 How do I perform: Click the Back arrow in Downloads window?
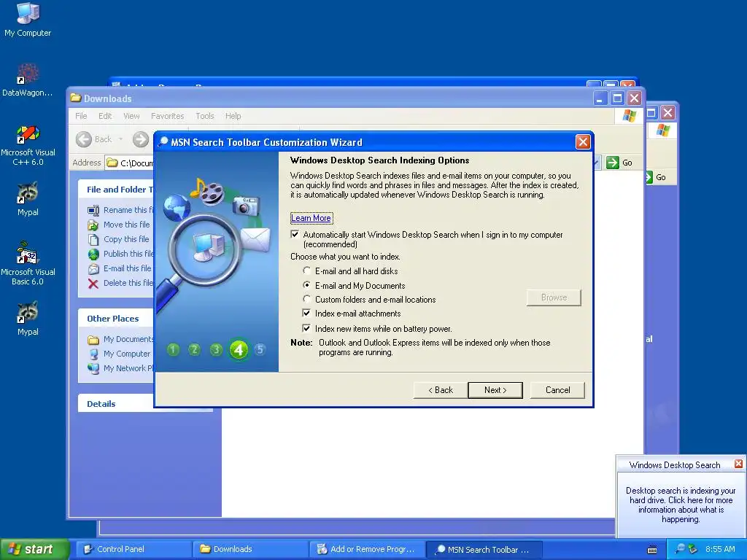pyautogui.click(x=84, y=139)
